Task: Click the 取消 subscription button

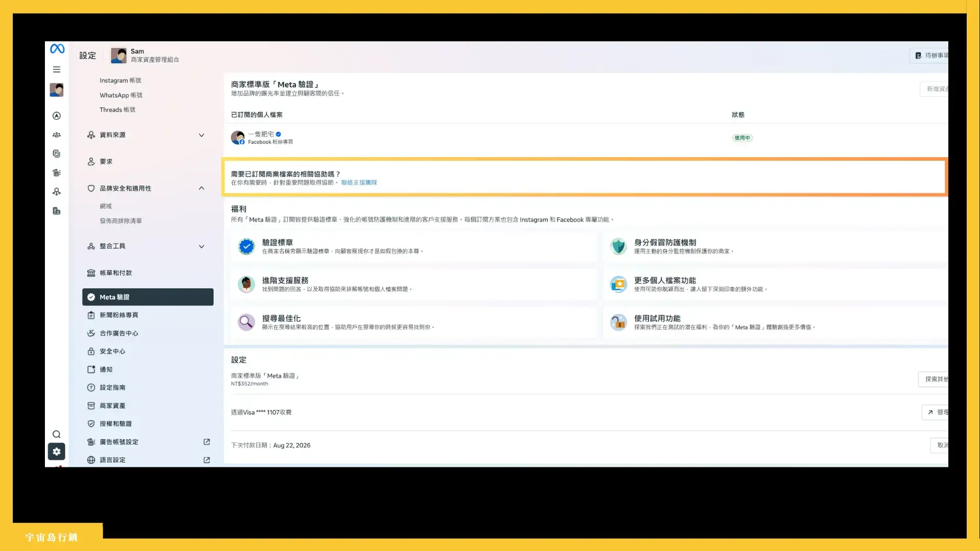Action: pyautogui.click(x=939, y=445)
